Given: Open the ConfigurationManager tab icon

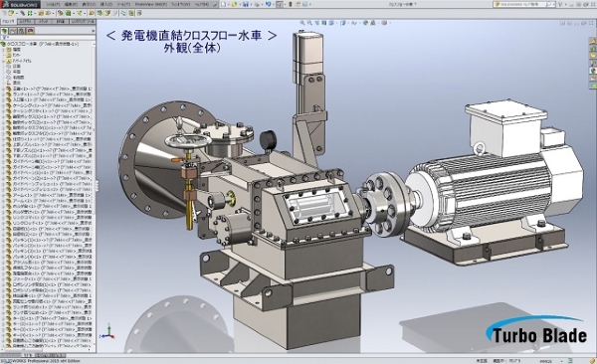Looking at the screenshot, I should point(21,31).
